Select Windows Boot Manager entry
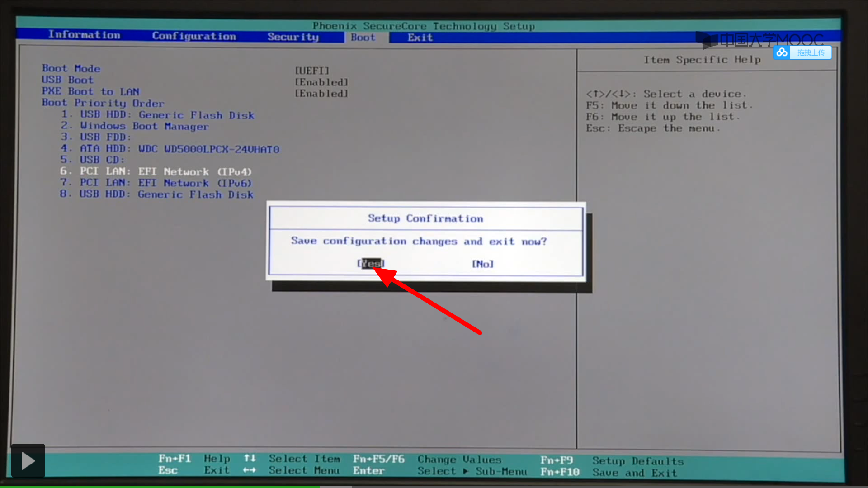The height and width of the screenshot is (488, 868). (135, 126)
